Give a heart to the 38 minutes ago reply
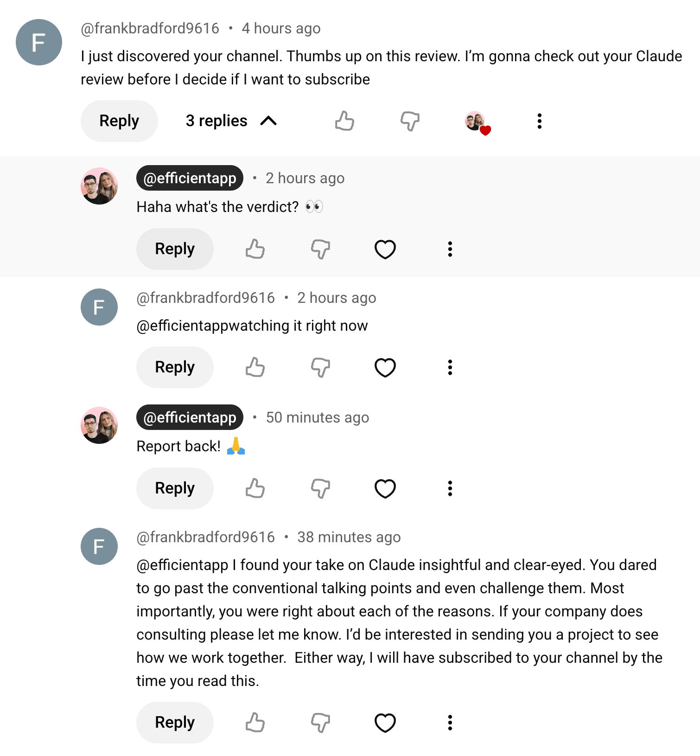Image resolution: width=700 pixels, height=756 pixels. [385, 723]
